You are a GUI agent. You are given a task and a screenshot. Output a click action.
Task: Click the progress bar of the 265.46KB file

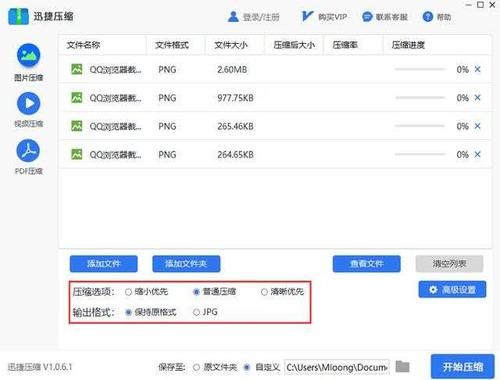pos(420,126)
